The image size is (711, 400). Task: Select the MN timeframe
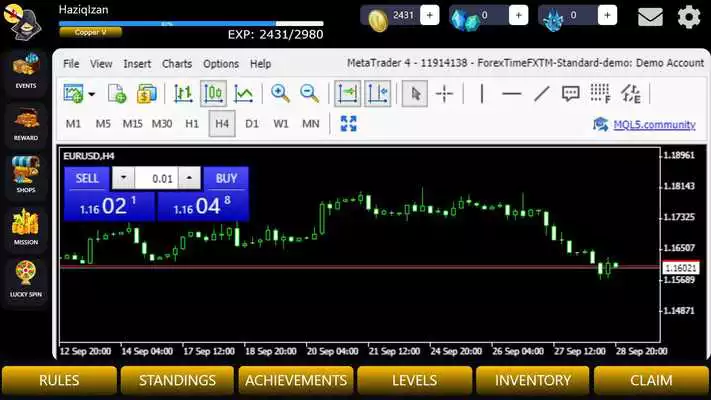tap(311, 124)
